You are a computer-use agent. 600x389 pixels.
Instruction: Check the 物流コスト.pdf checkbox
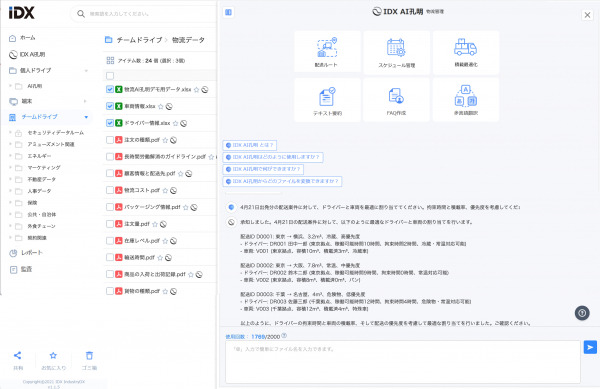[x=110, y=190]
